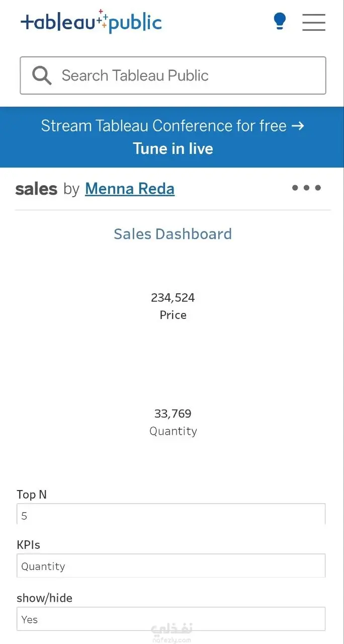Expand the KPIs dropdown showing Quantity
344x644 pixels.
(x=171, y=566)
